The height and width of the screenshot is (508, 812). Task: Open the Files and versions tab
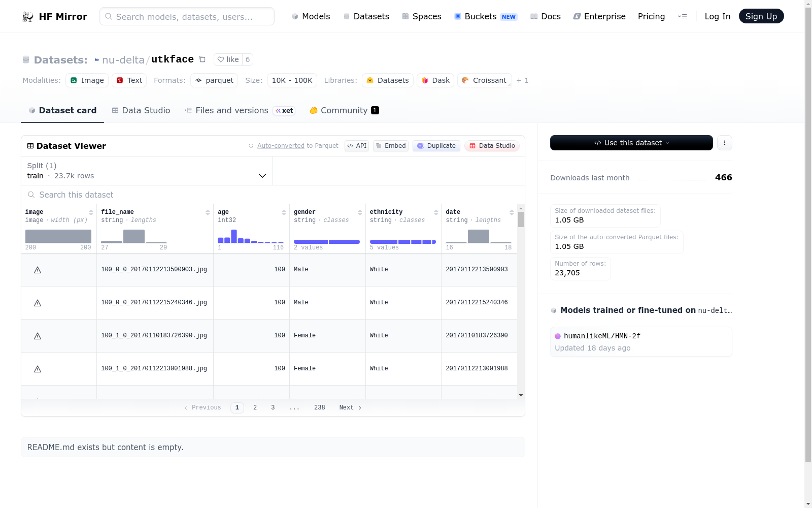pos(240,110)
